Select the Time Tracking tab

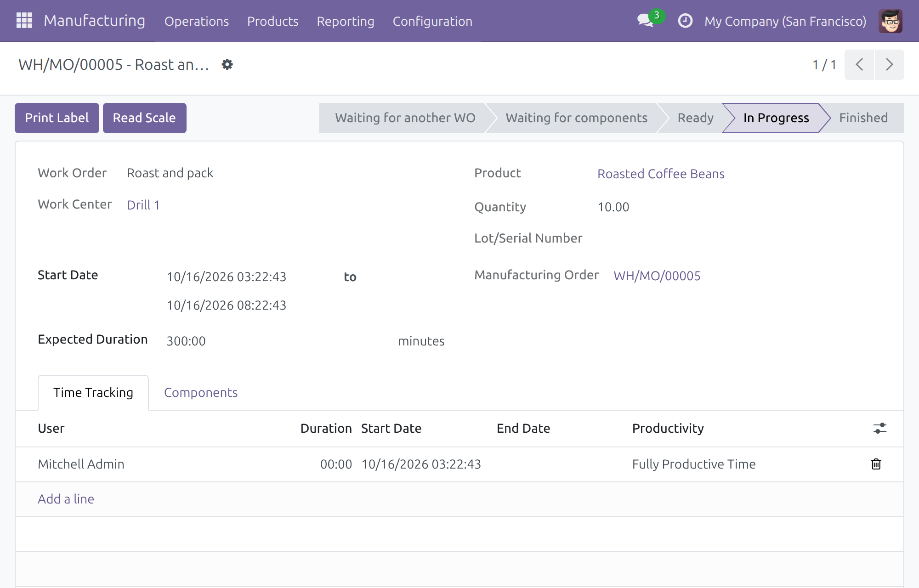point(93,393)
